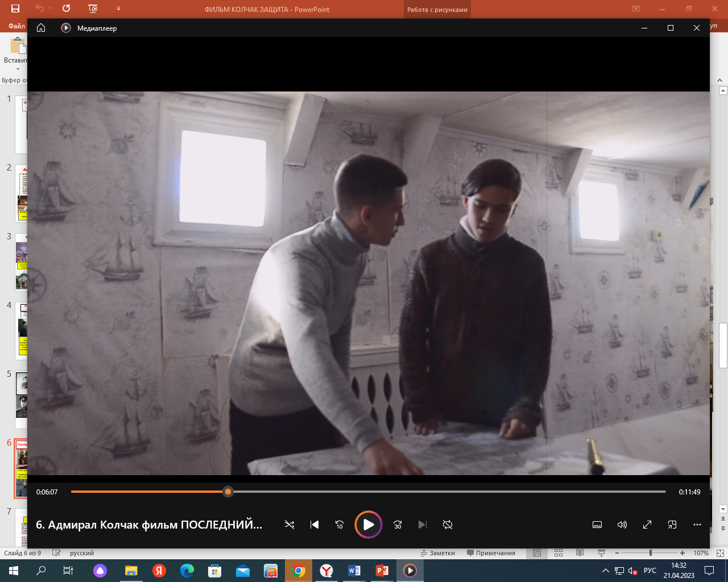Open the volume control
728x582 pixels.
click(622, 525)
